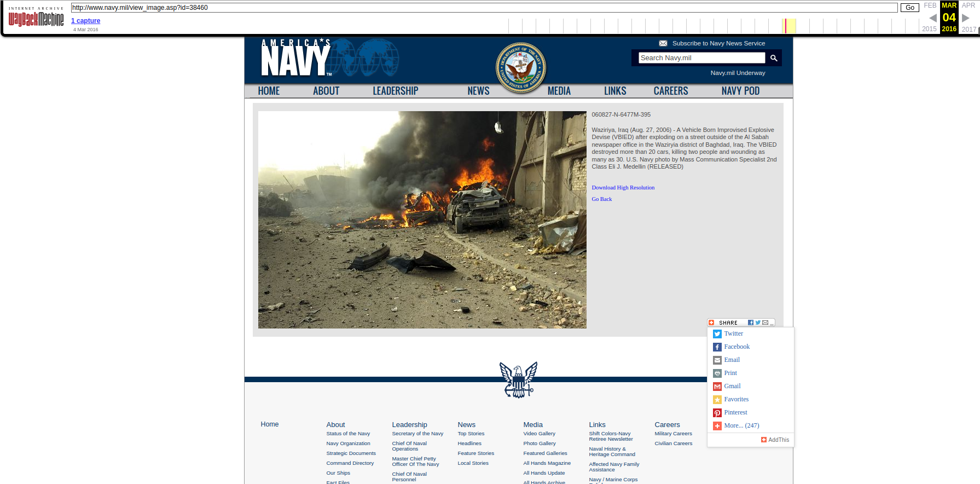980x484 pixels.
Task: Open Local Stories footer link
Action: (x=473, y=463)
